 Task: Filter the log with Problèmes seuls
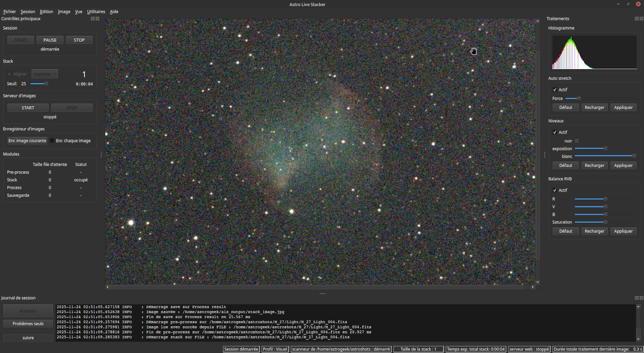[x=28, y=323]
